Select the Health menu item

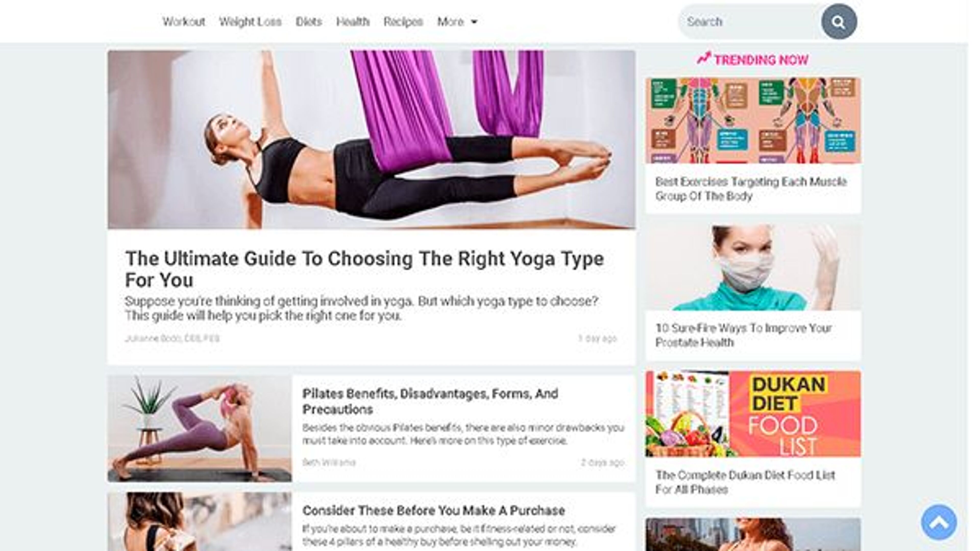(353, 22)
